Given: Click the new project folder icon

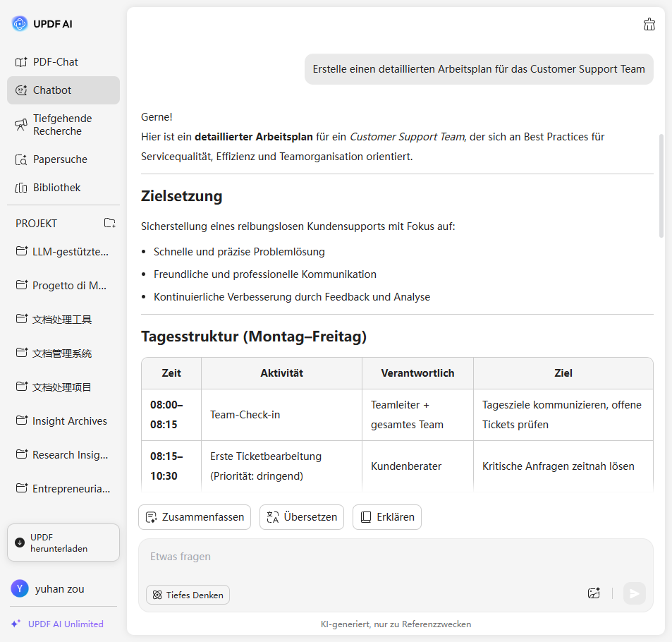Looking at the screenshot, I should [x=109, y=223].
